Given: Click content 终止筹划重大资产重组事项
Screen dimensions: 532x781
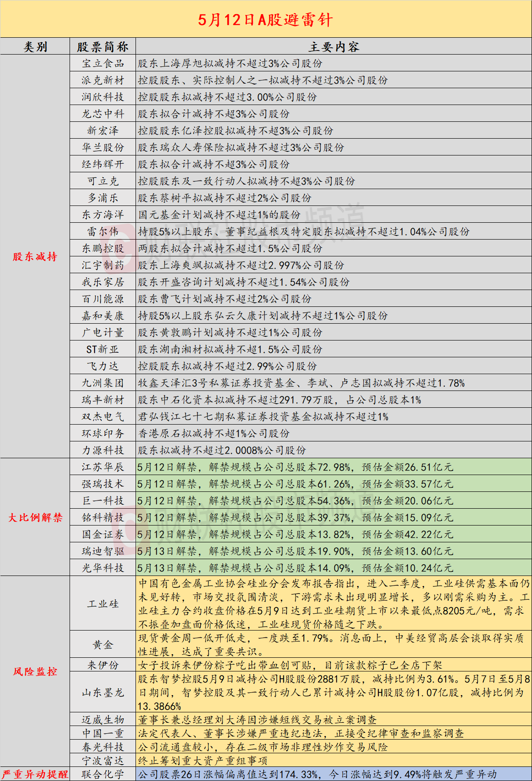Looking at the screenshot, I should click(203, 761).
